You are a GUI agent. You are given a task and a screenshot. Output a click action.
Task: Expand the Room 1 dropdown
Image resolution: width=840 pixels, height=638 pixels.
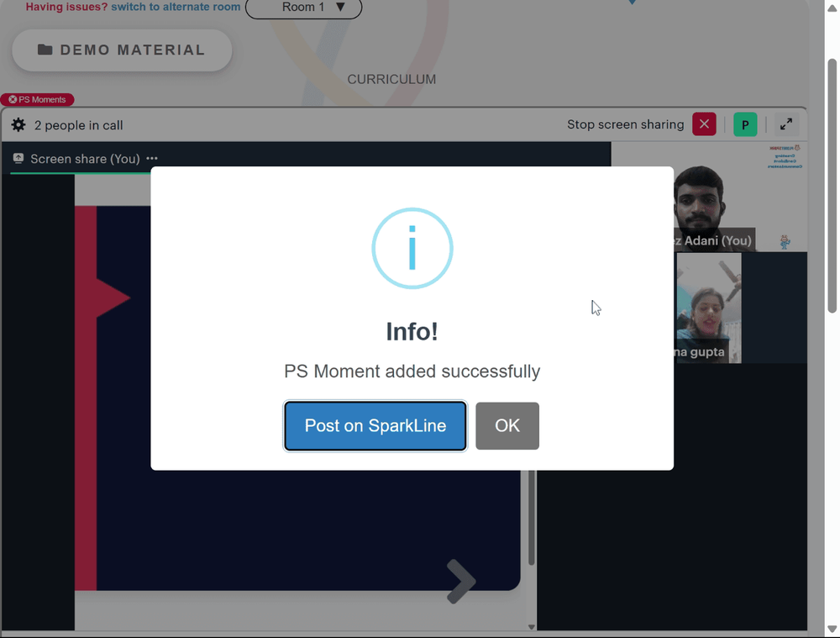[x=303, y=8]
